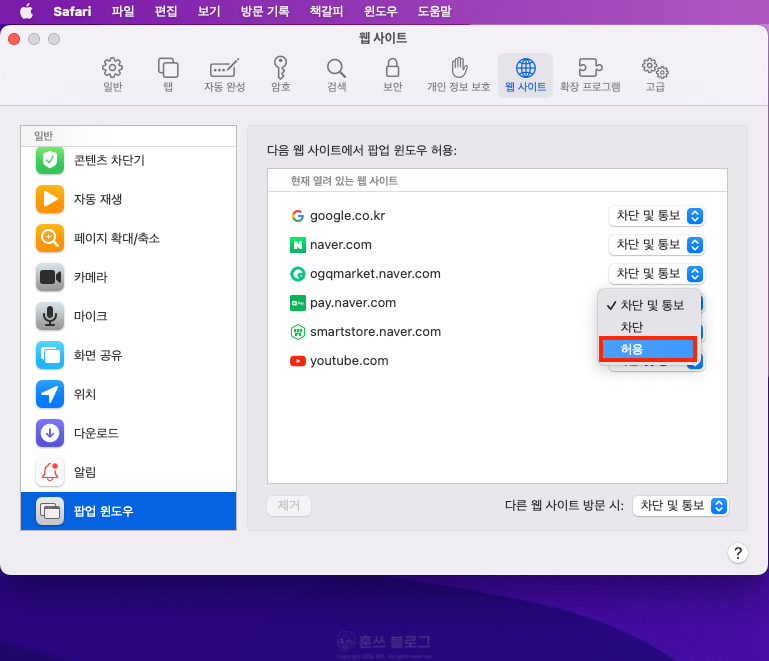Open the Safari menu in menu bar
Screen dimensions: 769x661
tap(72, 11)
